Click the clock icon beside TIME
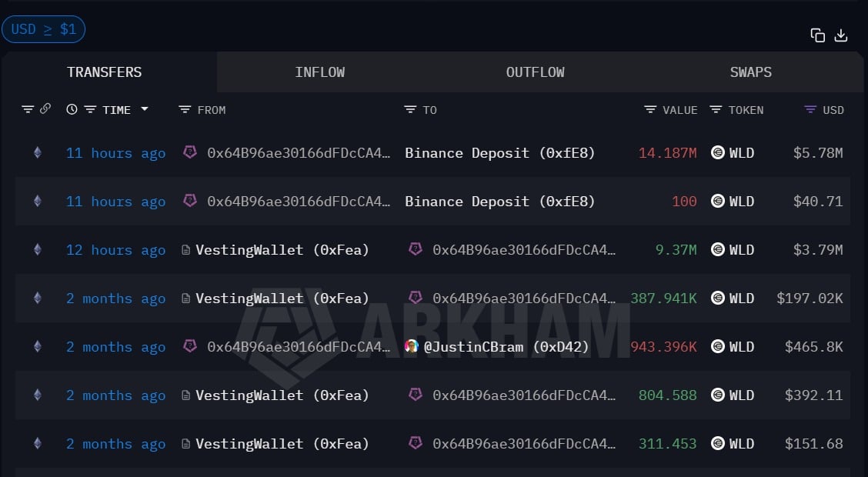 tap(72, 109)
